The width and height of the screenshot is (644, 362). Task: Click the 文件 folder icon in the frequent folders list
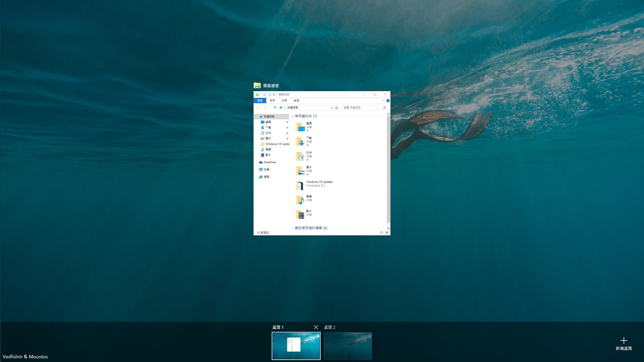[300, 156]
